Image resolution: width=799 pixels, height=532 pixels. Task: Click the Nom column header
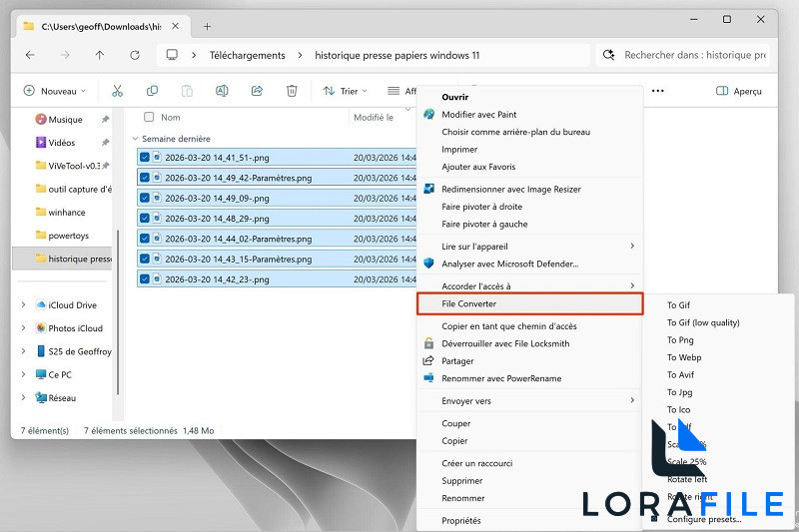point(170,117)
